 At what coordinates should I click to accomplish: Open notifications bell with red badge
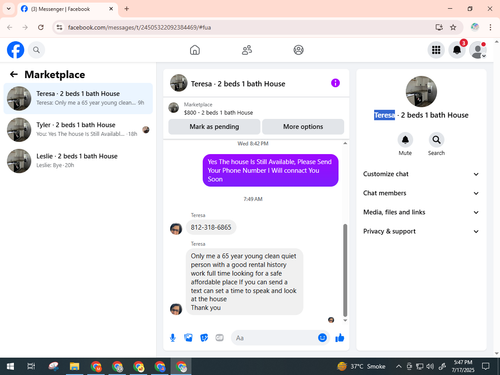point(457,50)
